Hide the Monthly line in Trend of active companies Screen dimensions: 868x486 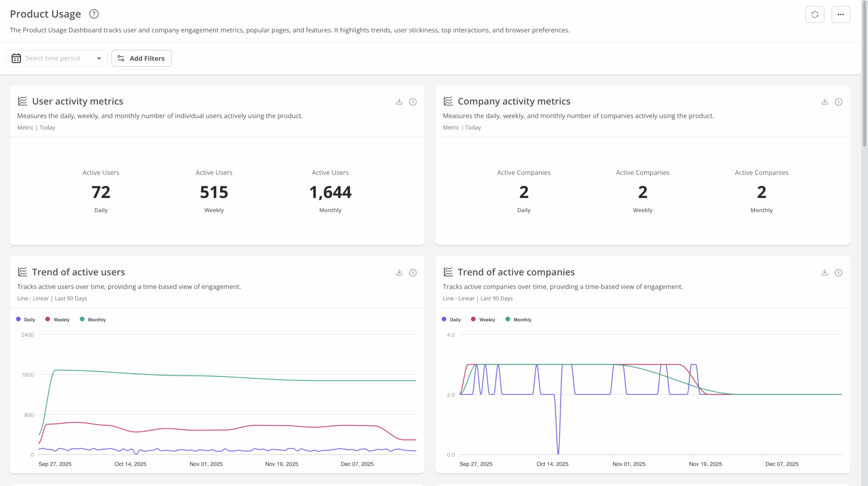click(x=518, y=319)
